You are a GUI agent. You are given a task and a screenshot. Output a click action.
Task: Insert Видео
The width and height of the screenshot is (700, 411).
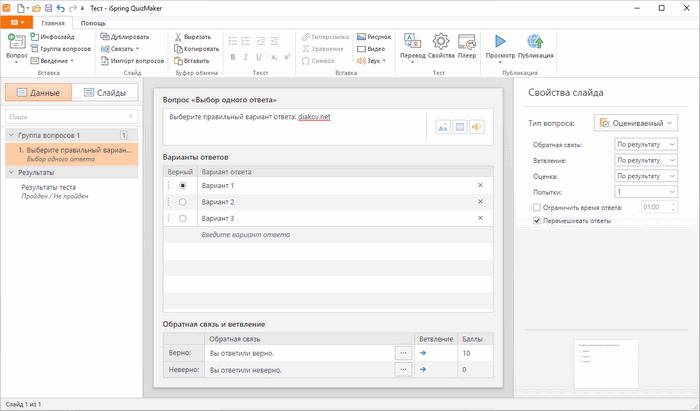tap(371, 49)
